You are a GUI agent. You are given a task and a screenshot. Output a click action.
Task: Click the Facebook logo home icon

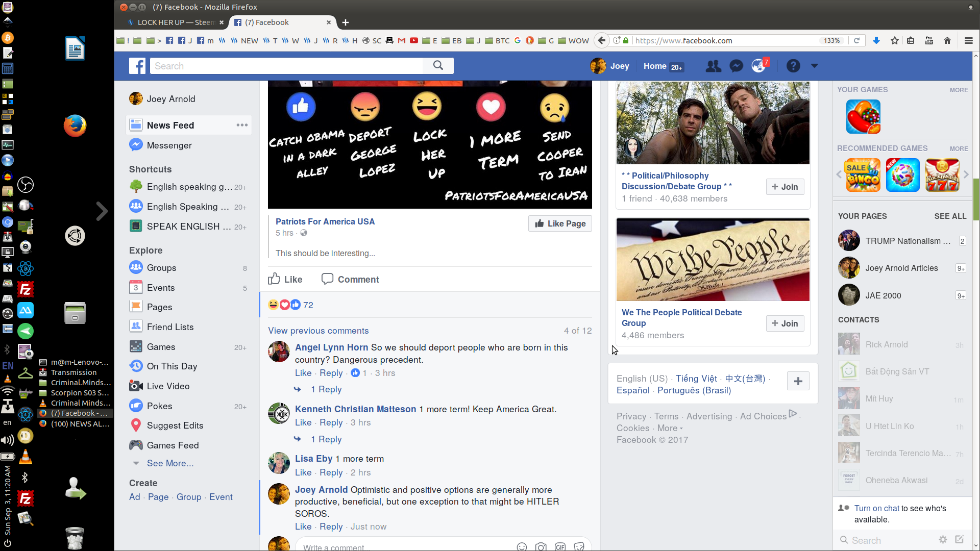pyautogui.click(x=137, y=66)
